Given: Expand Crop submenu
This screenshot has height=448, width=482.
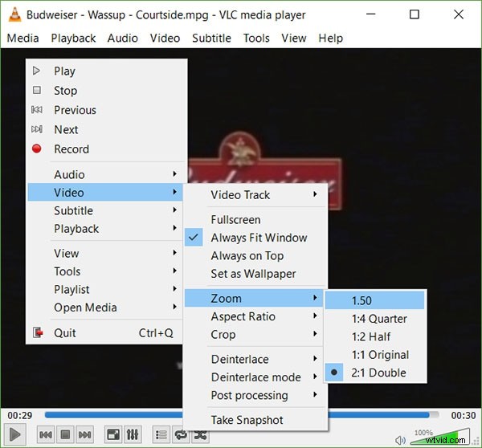Looking at the screenshot, I should (255, 334).
